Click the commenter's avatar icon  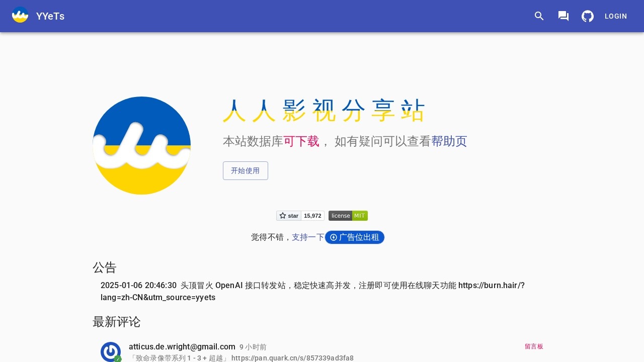click(x=111, y=351)
